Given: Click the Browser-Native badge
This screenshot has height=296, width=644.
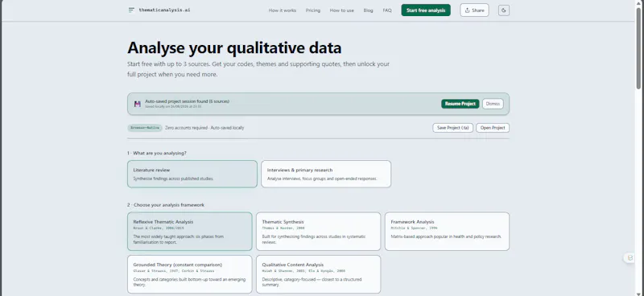Looking at the screenshot, I should [145, 128].
